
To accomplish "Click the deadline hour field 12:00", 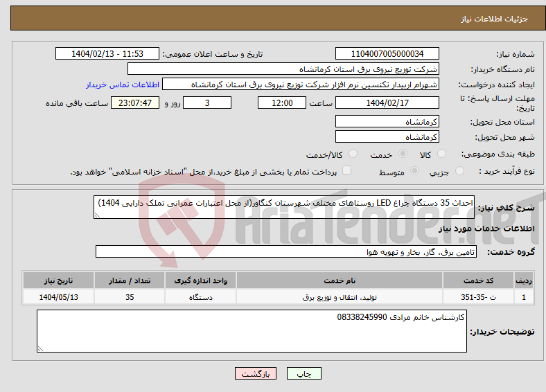I will [282, 103].
